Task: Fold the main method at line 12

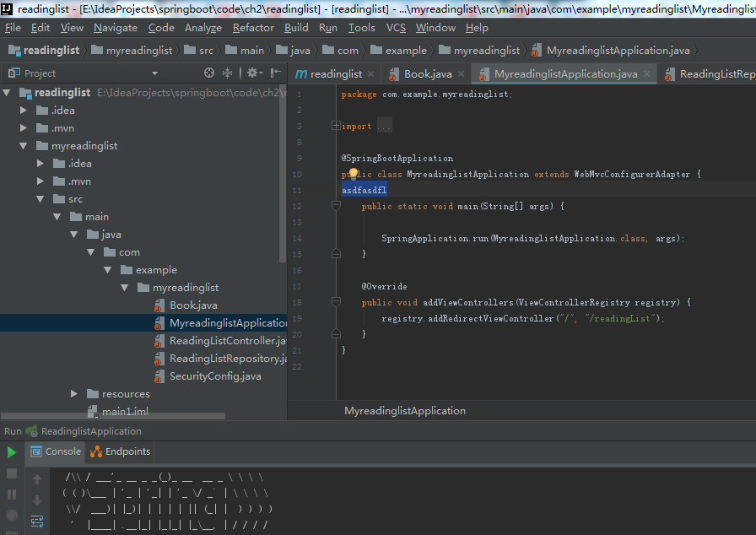Action: (x=336, y=206)
